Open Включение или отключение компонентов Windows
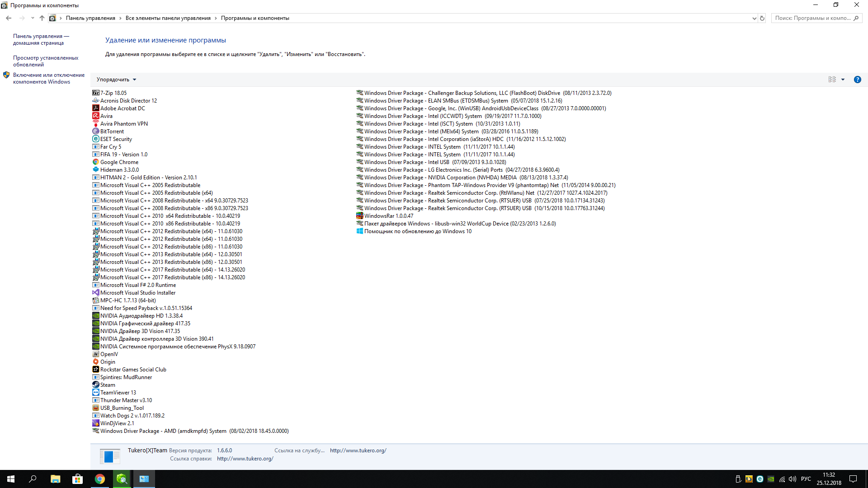The width and height of the screenshot is (868, 488). click(49, 78)
